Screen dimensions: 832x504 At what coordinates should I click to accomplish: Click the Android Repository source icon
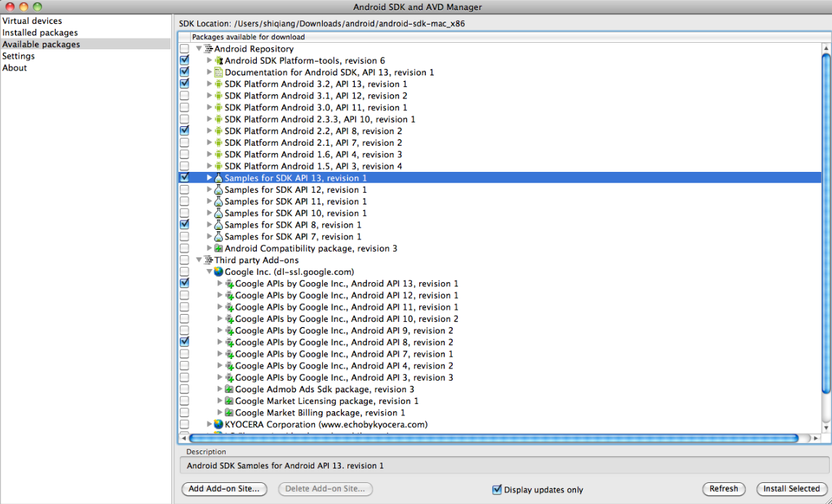click(x=208, y=49)
